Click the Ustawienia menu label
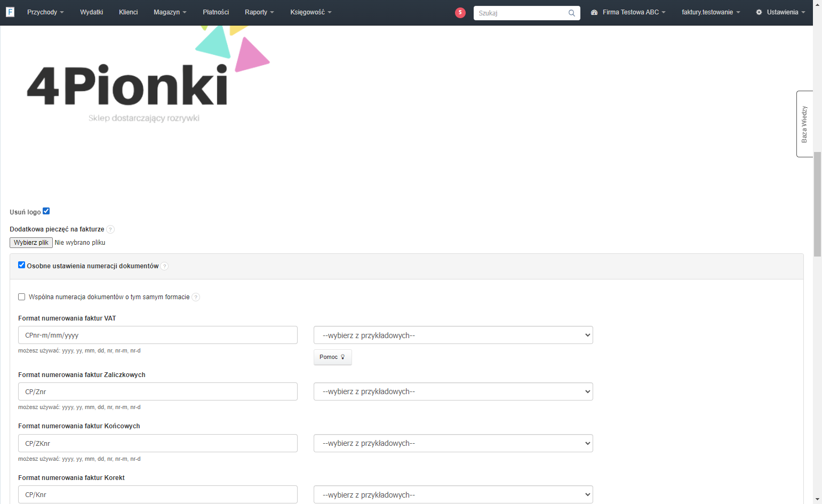822x504 pixels. 783,12
